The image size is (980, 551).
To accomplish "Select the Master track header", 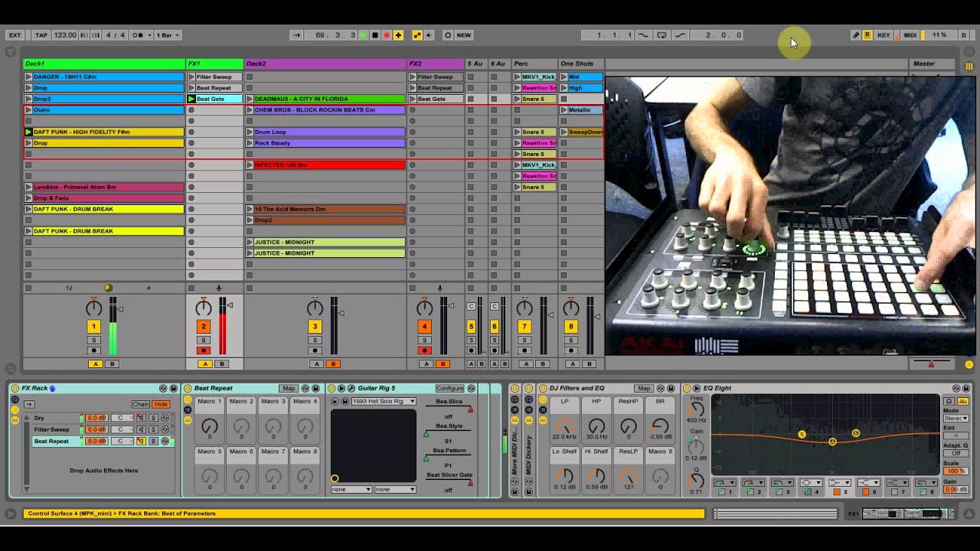I will tap(933, 64).
